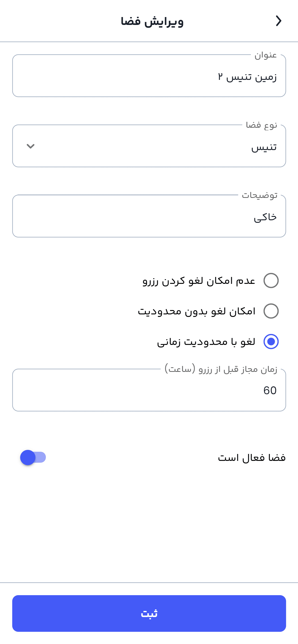Go back using the header chevron arrow
This screenshot has width=298, height=644.
click(x=279, y=21)
